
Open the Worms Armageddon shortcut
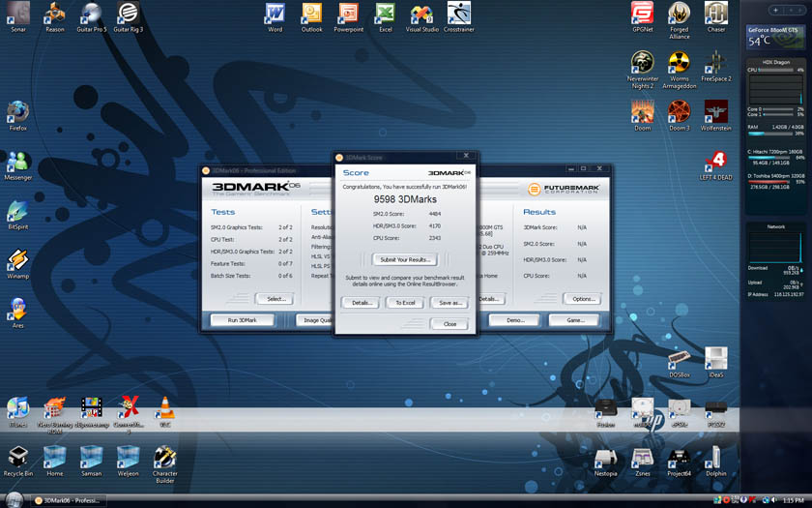[x=680, y=70]
